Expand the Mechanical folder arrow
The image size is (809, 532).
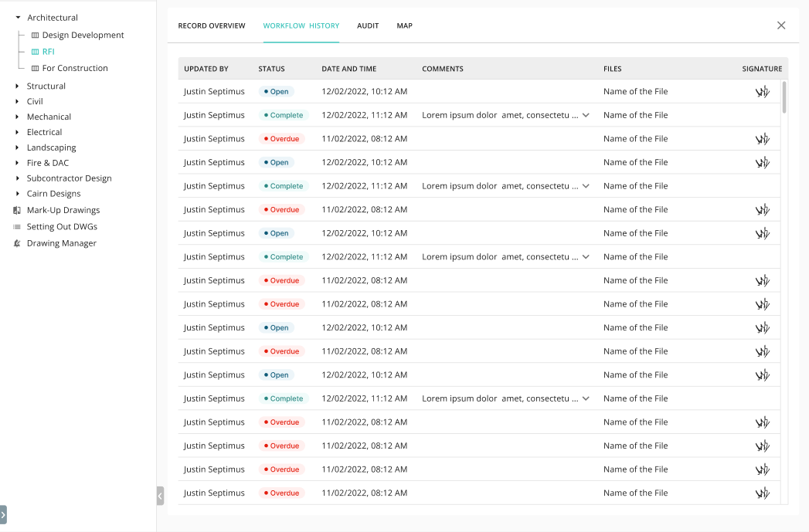[x=17, y=117]
